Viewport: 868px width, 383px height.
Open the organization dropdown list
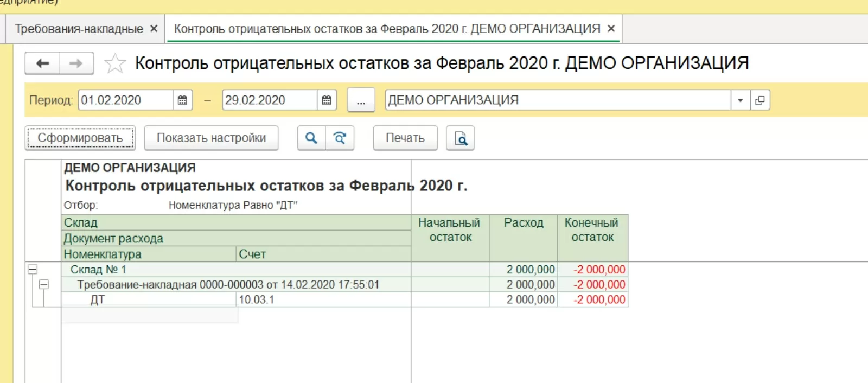[x=740, y=100]
